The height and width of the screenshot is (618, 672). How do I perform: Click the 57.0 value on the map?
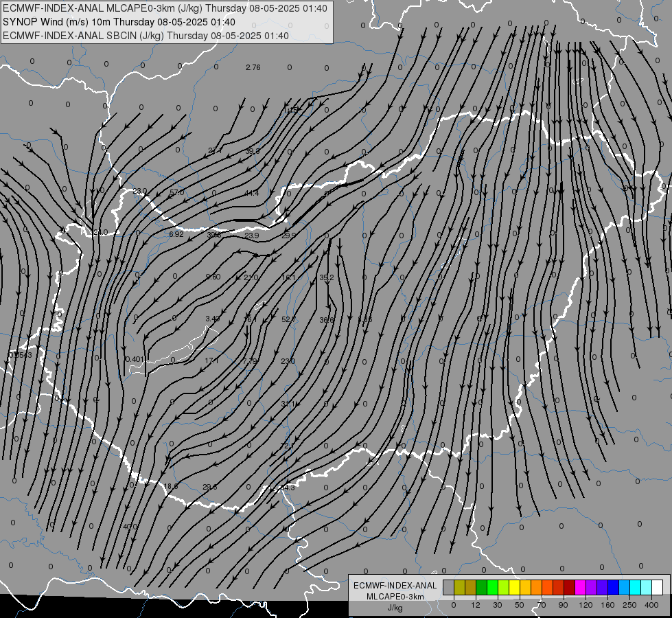tap(177, 192)
